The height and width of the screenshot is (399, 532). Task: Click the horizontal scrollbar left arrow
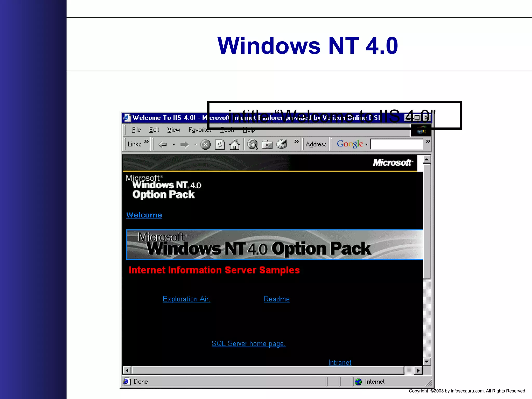[127, 370]
